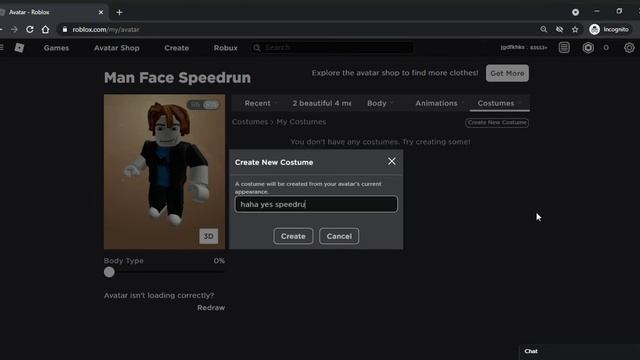This screenshot has height=360, width=640.
Task: Open the settings gear icon in navbar
Action: point(629,48)
